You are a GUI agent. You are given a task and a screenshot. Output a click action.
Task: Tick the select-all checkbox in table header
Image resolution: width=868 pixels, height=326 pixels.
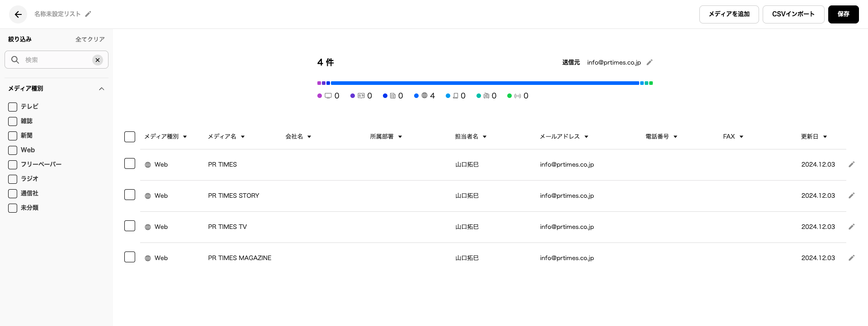pyautogui.click(x=130, y=137)
